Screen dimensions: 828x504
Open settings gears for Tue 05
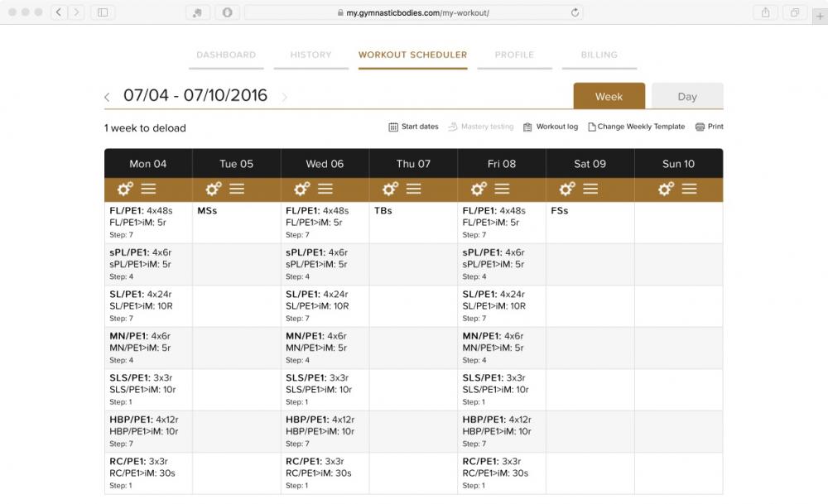point(214,189)
